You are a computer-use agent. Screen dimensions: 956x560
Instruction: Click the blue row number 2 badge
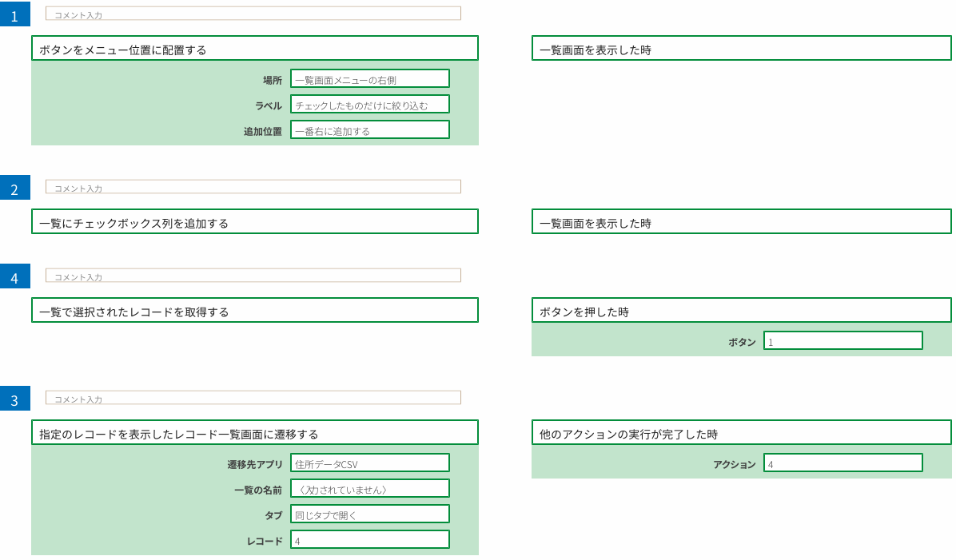[14, 187]
